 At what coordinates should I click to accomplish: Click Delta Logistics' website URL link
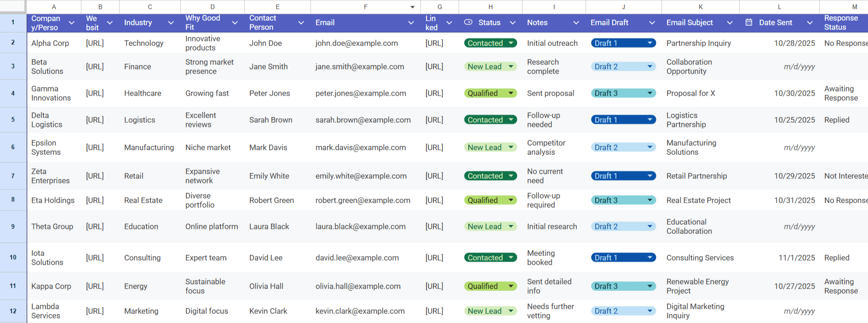[95, 120]
